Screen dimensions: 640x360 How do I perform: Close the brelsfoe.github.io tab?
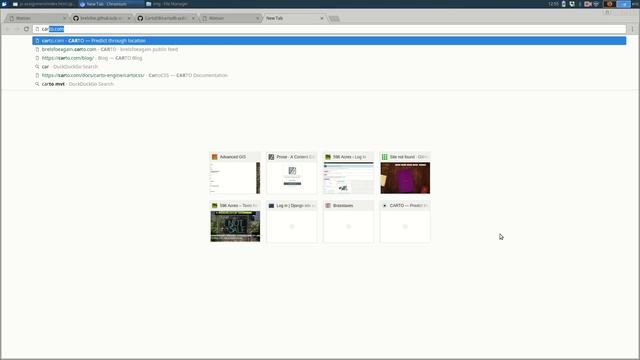[x=129, y=18]
